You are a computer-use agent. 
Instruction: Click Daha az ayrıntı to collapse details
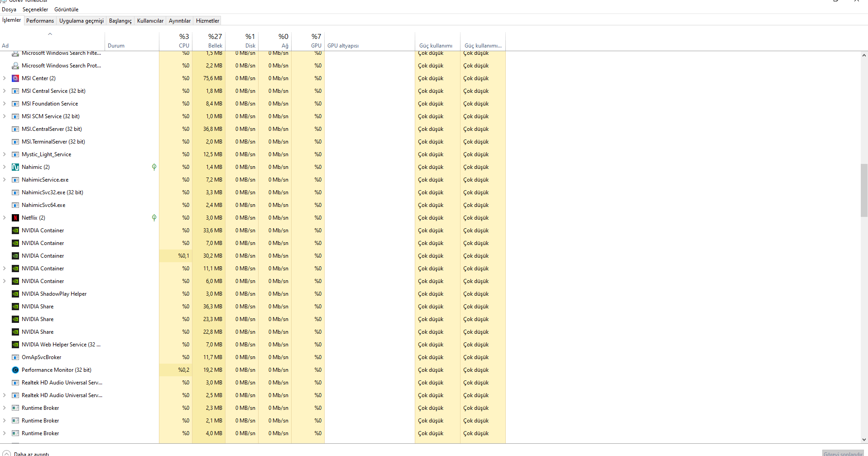[x=26, y=454]
